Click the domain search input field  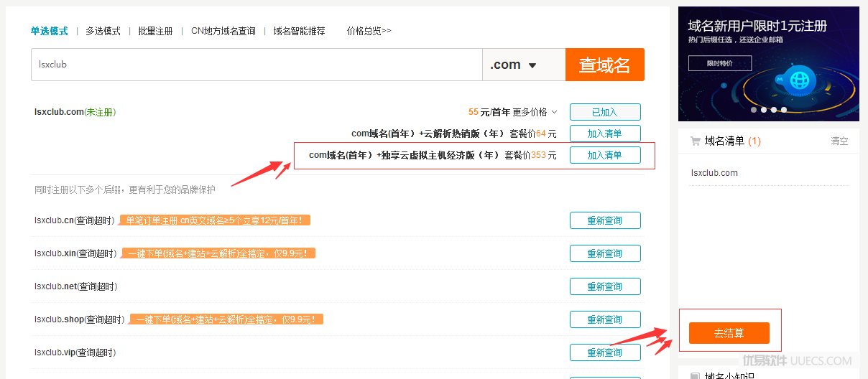click(x=257, y=65)
